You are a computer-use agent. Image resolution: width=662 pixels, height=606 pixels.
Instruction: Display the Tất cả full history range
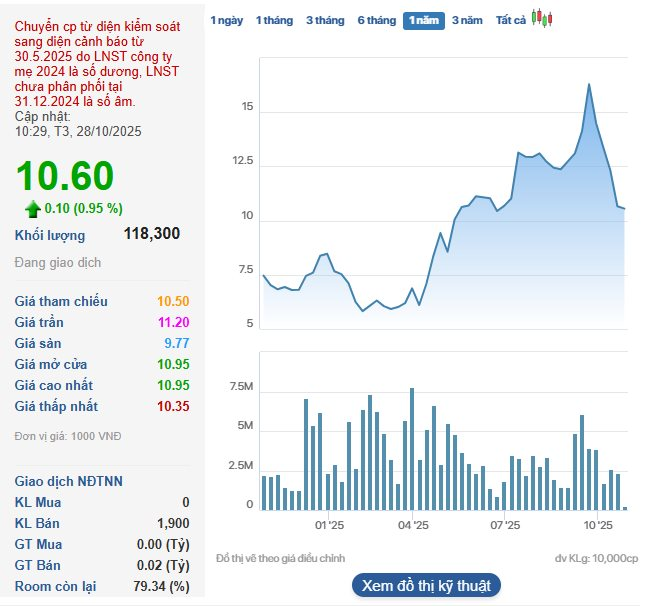[x=511, y=20]
